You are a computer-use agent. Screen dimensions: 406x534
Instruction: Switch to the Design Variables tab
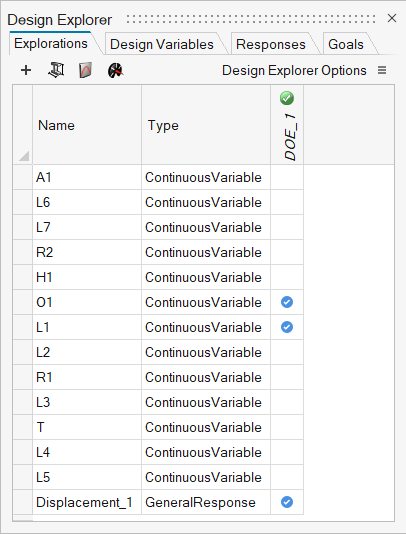tap(162, 44)
